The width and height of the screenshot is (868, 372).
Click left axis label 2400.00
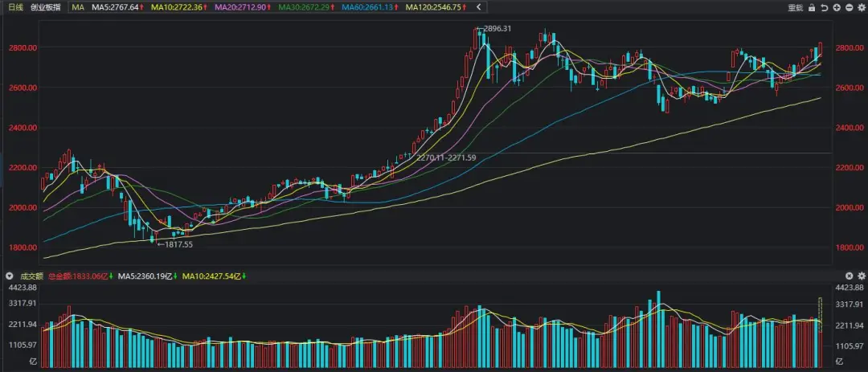23,127
